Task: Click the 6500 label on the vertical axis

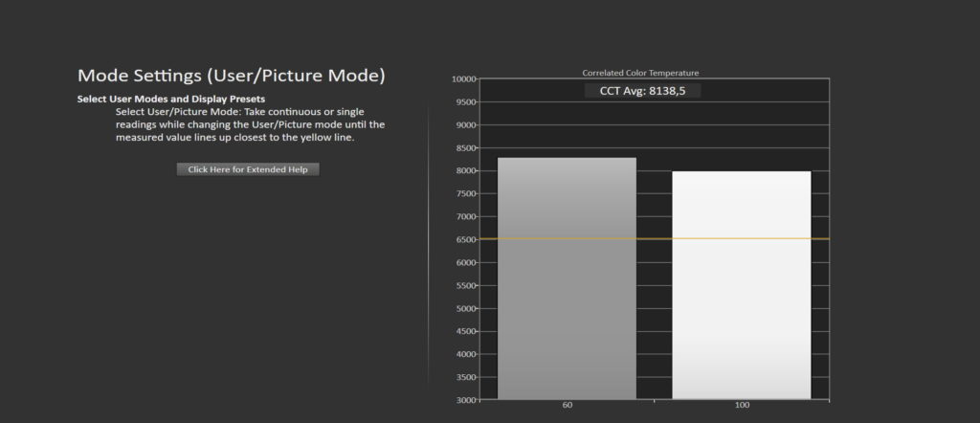Action: tap(465, 239)
